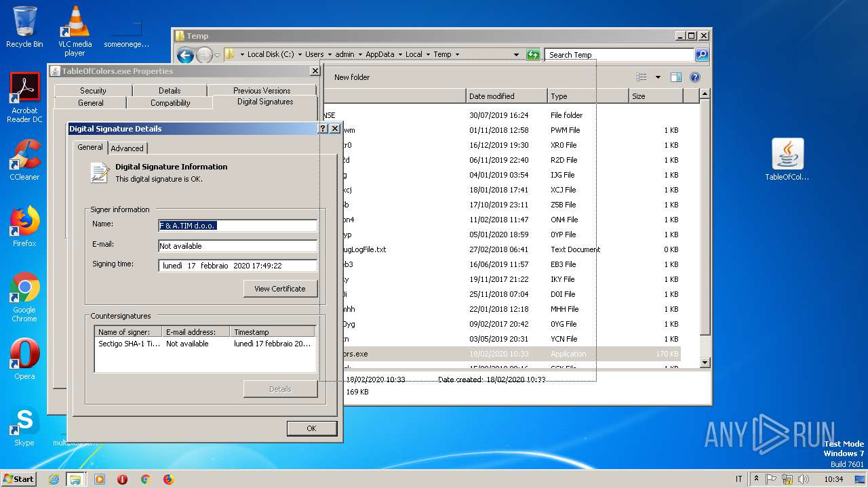Screen dimensions: 868x488
Task: Expand the AppData breadcrumb arrow
Action: click(x=400, y=54)
